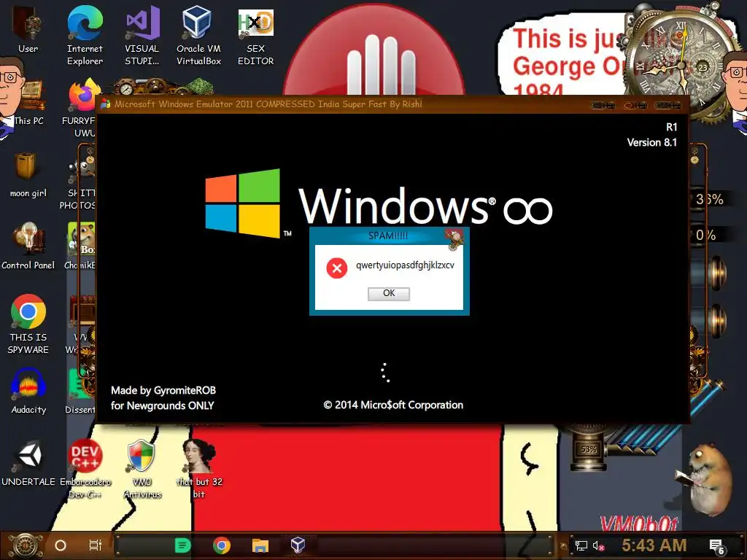The width and height of the screenshot is (747, 560).
Task: Open Task View on the taskbar
Action: (x=96, y=545)
